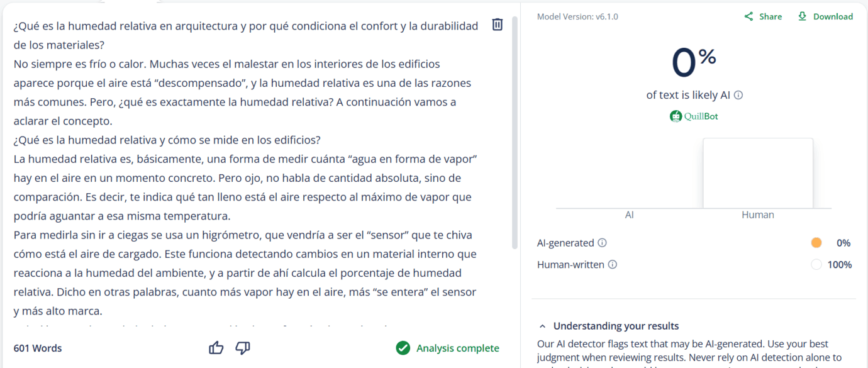Click the Model Version v6.1.0 label
Viewport: 868px width, 368px height.
click(x=577, y=16)
